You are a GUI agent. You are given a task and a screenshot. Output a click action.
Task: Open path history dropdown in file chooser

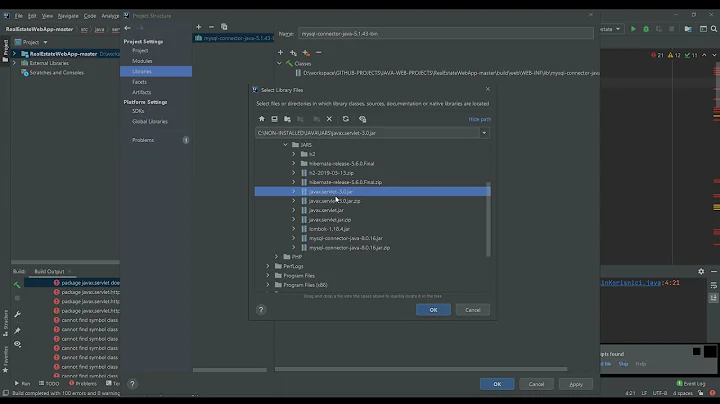coord(484,133)
